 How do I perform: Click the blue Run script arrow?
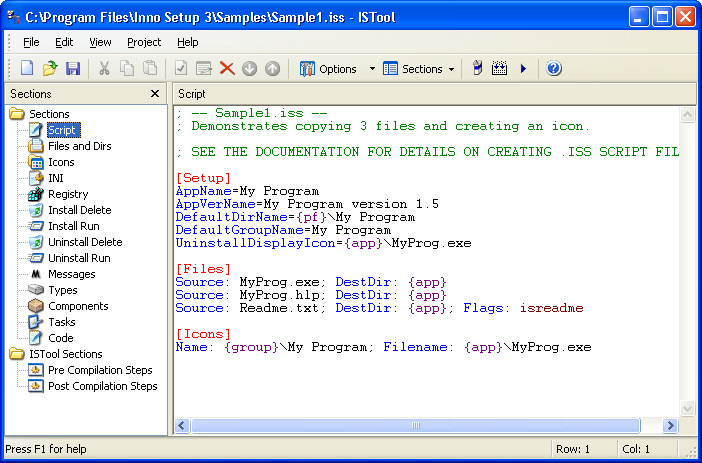523,69
